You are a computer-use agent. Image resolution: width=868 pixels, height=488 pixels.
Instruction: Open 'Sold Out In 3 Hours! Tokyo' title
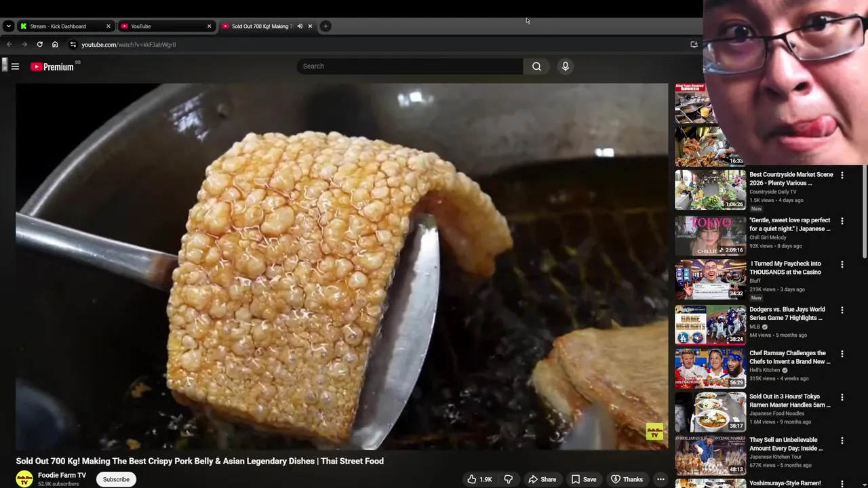(789, 401)
